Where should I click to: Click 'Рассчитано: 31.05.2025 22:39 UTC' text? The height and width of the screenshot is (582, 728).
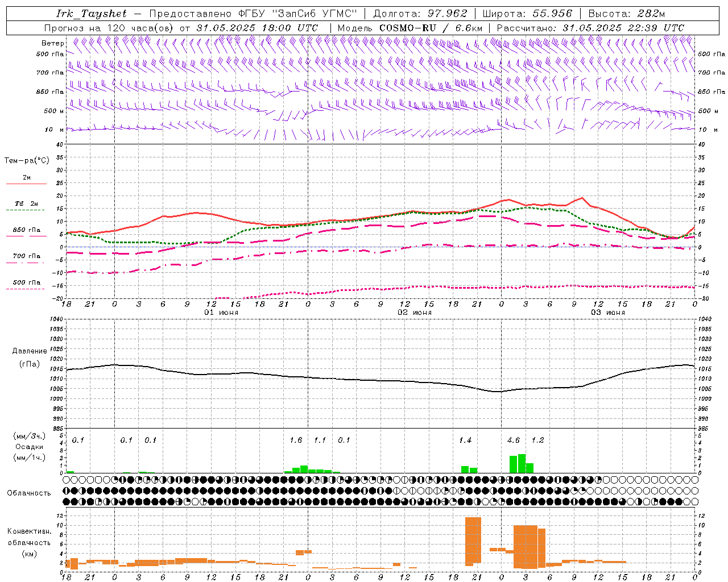[590, 28]
